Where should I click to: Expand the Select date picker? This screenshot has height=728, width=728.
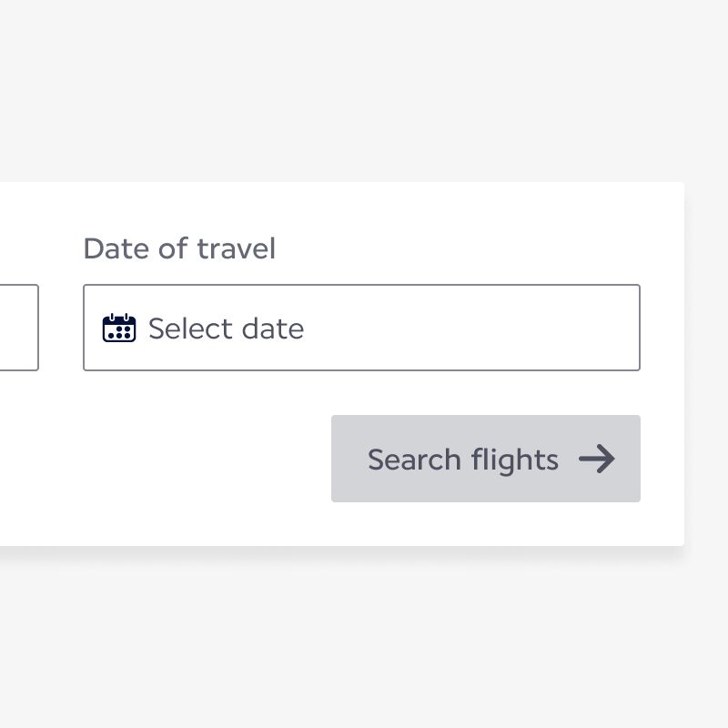361,328
